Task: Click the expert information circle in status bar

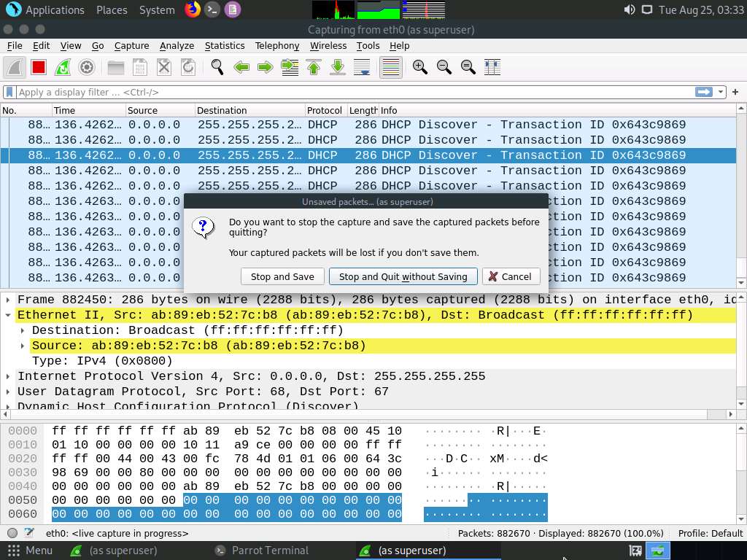Action: tap(13, 533)
